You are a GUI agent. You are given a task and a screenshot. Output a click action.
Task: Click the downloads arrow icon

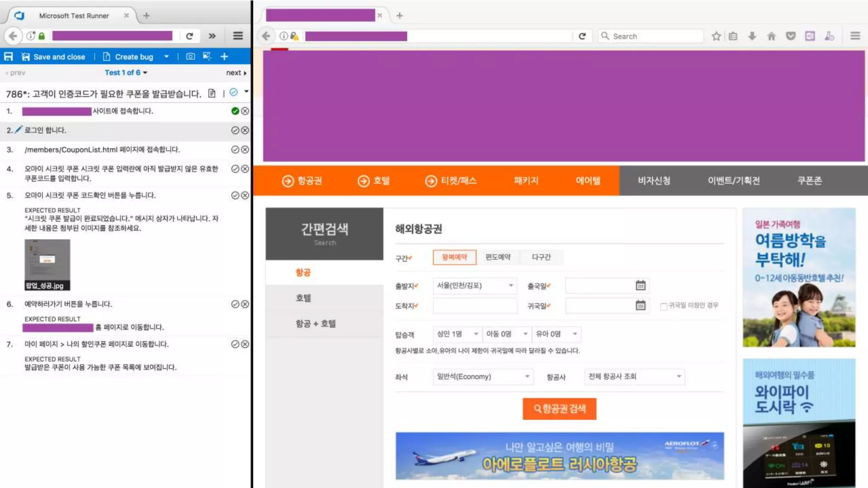(752, 36)
